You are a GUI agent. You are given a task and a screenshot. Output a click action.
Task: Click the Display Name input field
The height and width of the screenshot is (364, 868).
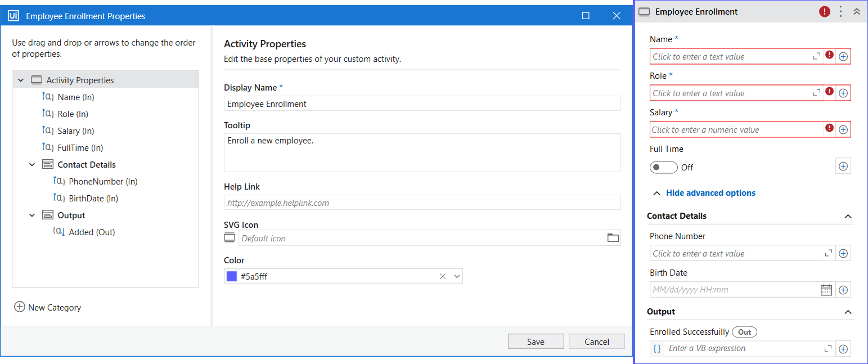click(422, 104)
